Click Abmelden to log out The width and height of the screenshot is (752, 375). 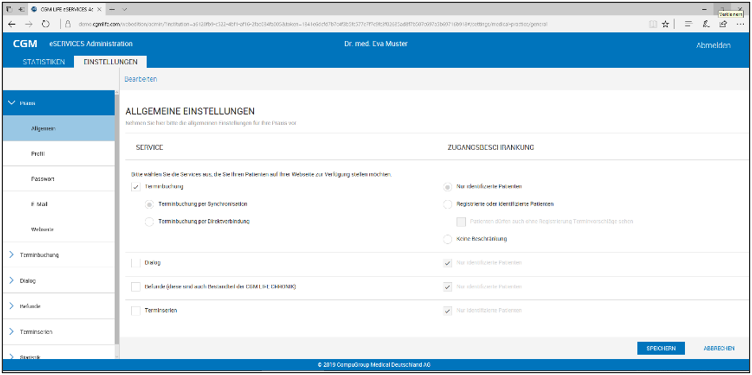pos(713,46)
